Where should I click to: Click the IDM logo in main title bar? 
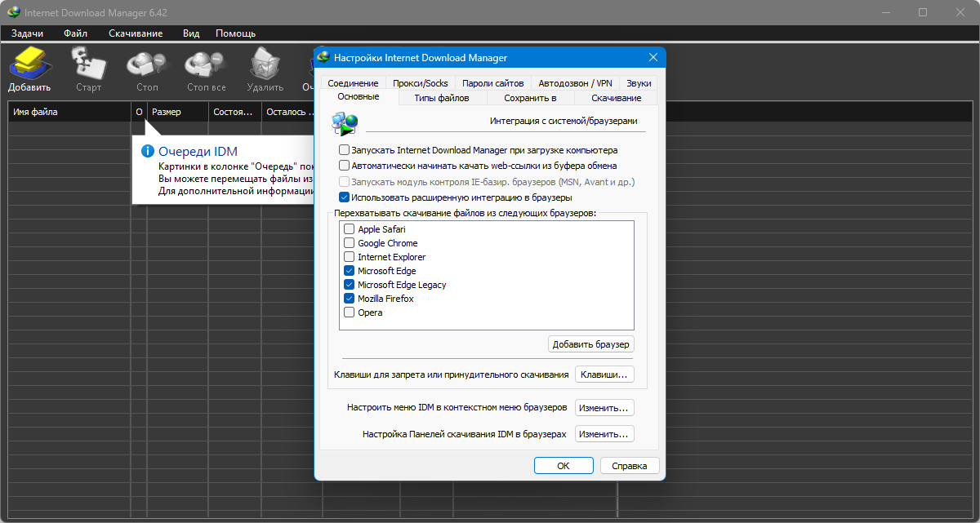12,12
